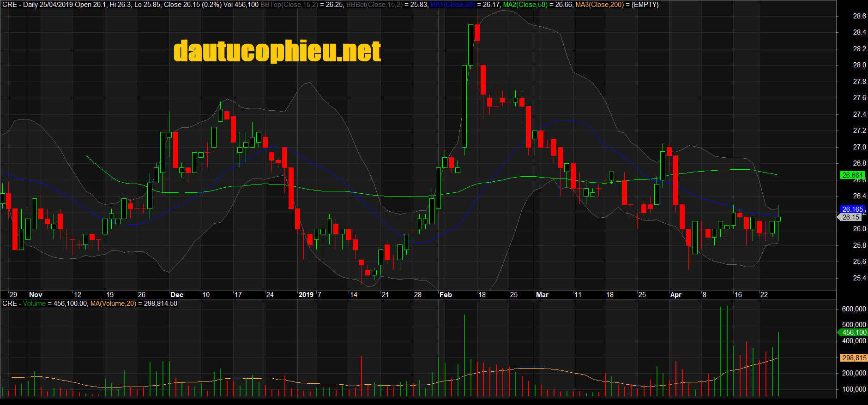The image size is (868, 405).
Task: Jump to the Nov marker on date axis
Action: [x=36, y=295]
